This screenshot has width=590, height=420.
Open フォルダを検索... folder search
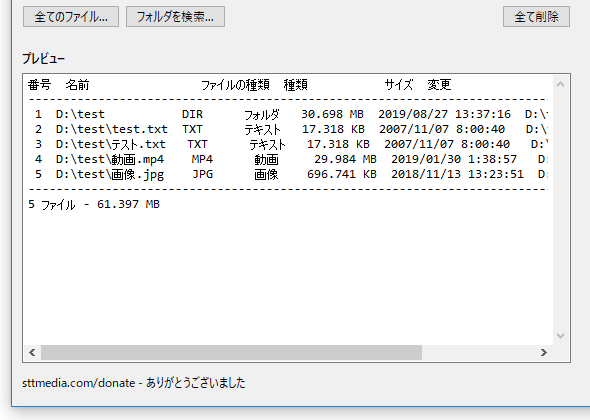175,17
